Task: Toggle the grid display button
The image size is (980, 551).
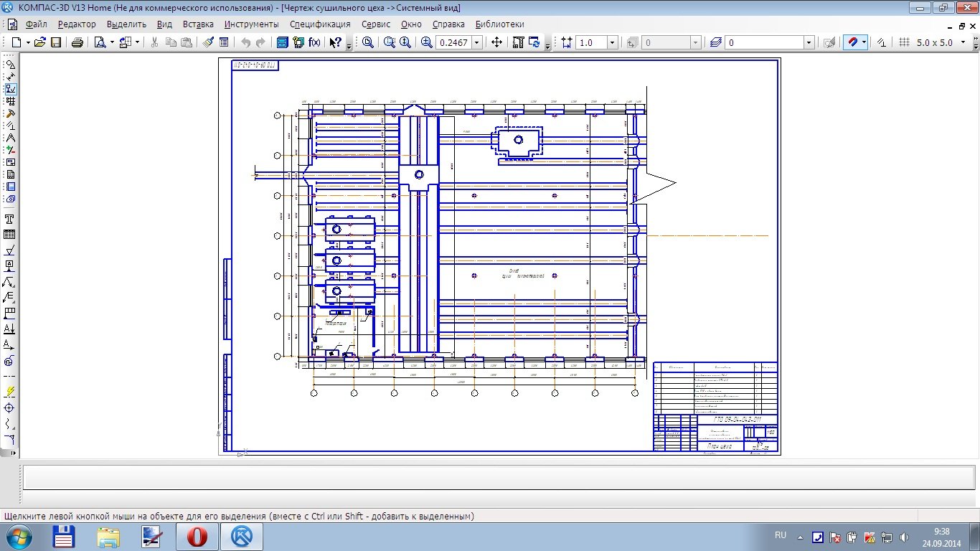Action: tap(904, 42)
